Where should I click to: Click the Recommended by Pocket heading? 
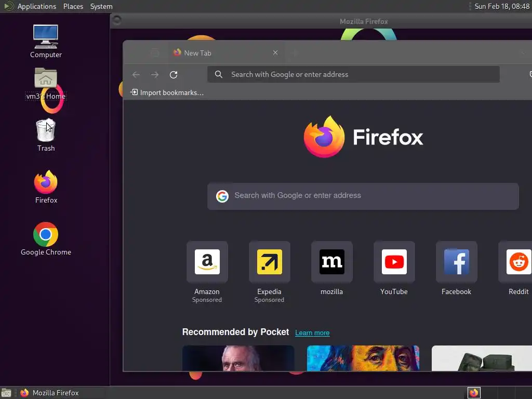tap(235, 332)
